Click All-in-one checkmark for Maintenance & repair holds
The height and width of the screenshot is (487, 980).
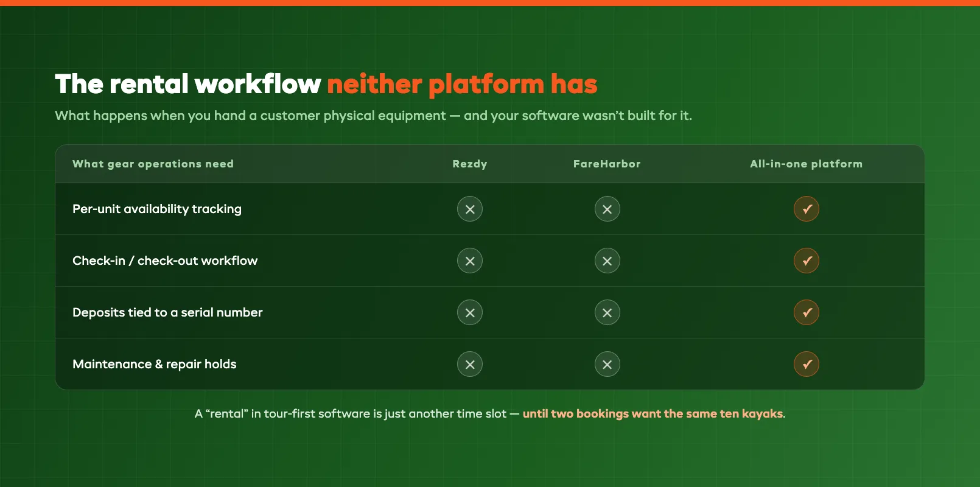807,364
